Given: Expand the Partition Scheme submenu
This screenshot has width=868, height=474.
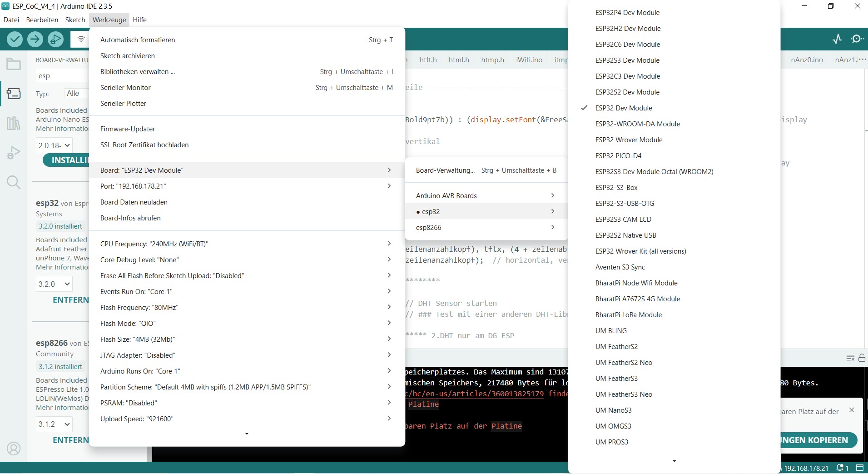Looking at the screenshot, I should (x=247, y=387).
